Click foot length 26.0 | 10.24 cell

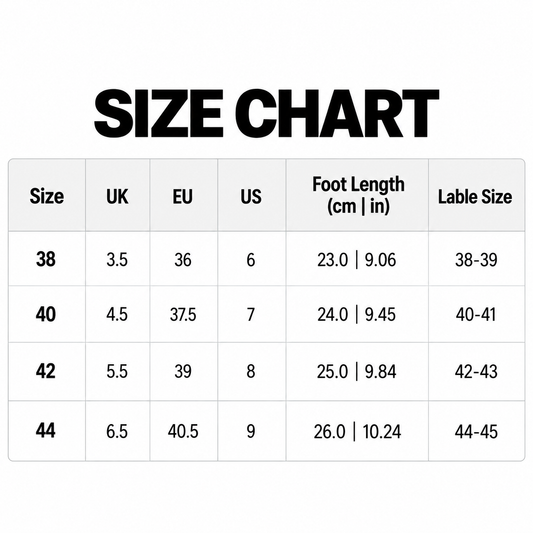tap(357, 432)
